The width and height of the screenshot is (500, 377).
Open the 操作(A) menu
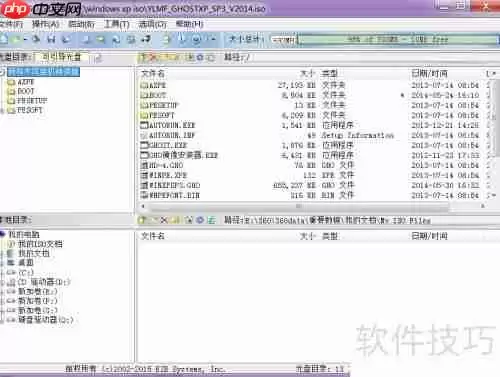pyautogui.click(x=45, y=24)
